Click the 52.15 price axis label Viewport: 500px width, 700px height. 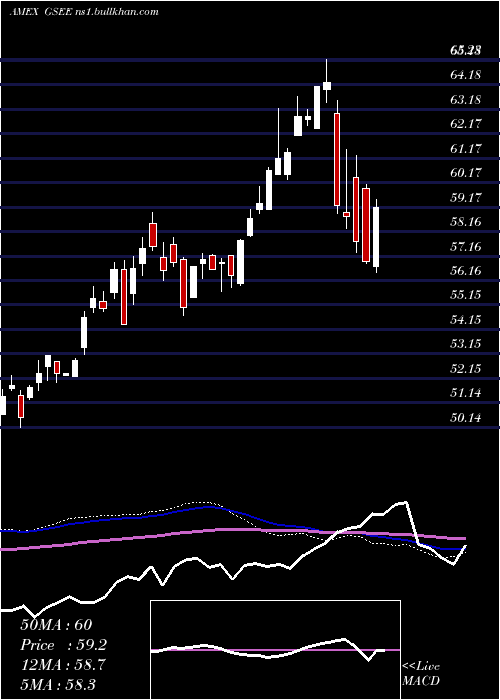point(466,369)
